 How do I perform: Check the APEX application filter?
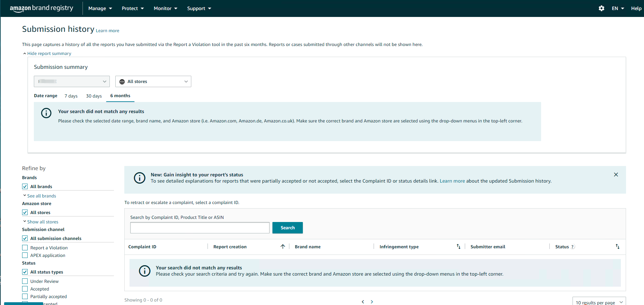[25, 255]
